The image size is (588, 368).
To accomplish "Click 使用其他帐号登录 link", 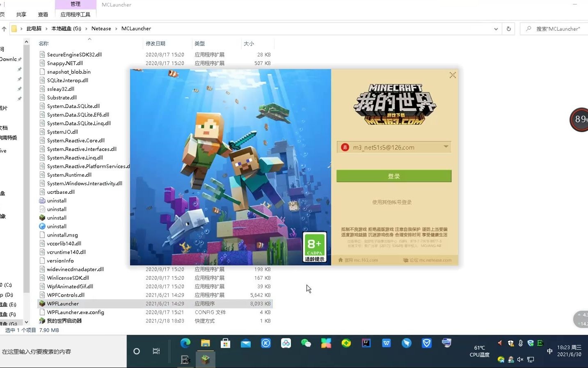I will [392, 202].
